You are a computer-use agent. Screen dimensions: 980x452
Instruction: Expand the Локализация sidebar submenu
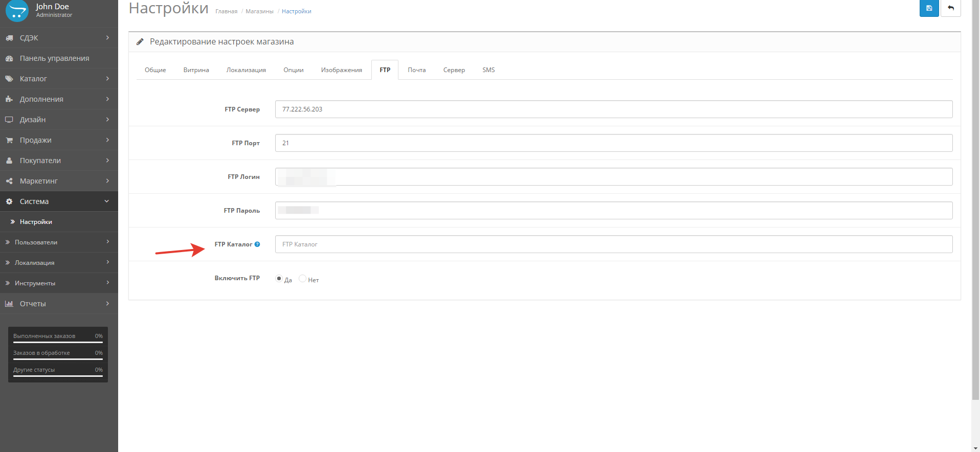point(59,263)
